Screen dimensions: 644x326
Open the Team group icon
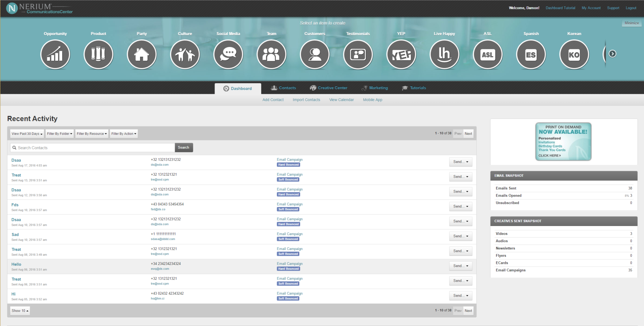coord(271,54)
